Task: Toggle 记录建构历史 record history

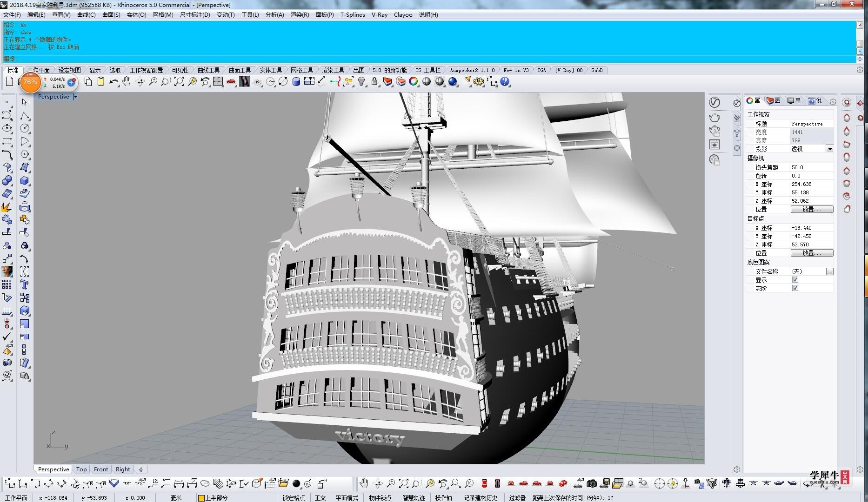Action: (481, 498)
